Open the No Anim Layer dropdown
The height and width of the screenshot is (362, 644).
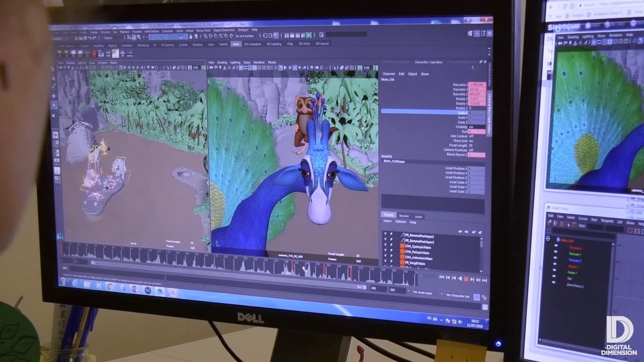point(423,292)
